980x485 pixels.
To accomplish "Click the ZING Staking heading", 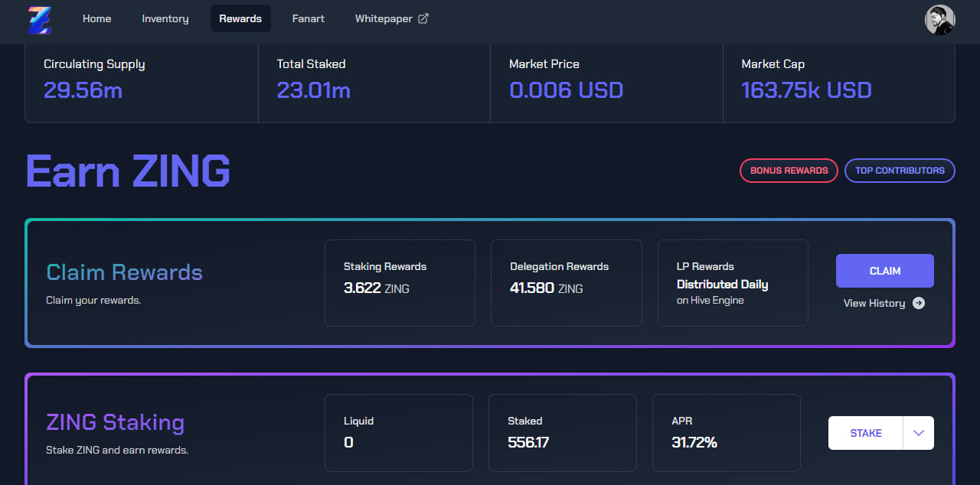I will (x=115, y=422).
